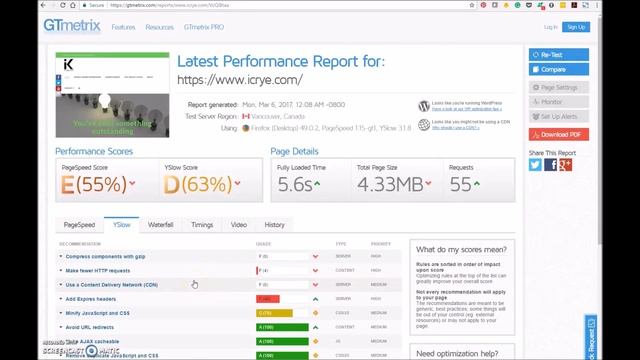Image resolution: width=640 pixels, height=360 pixels.
Task: Click Set Up Alerts button
Action: click(x=559, y=116)
